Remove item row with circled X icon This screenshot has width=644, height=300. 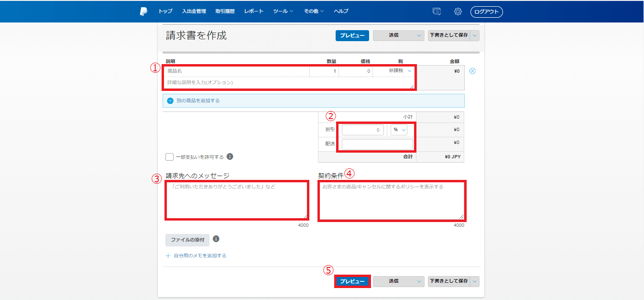coord(472,71)
